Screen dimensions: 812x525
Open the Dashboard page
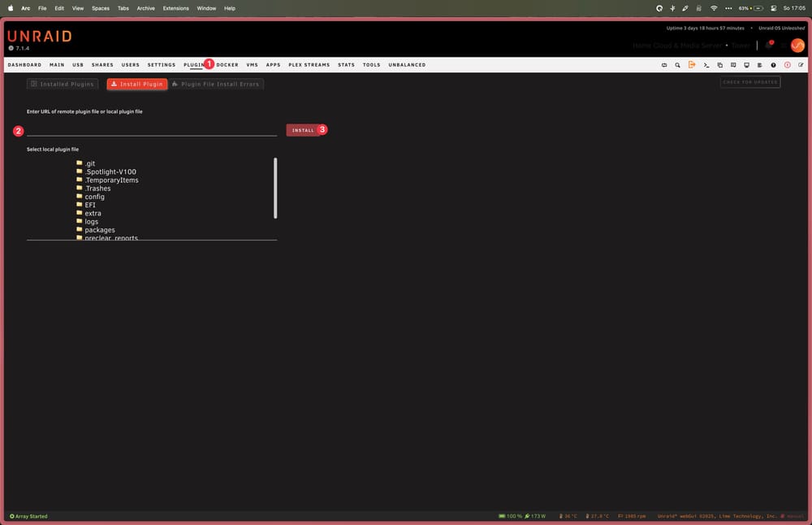pyautogui.click(x=24, y=65)
